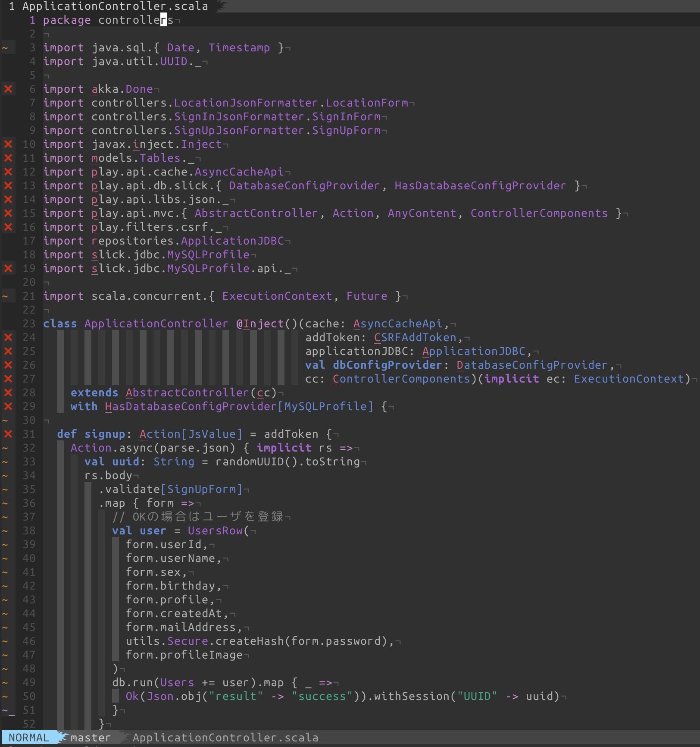This screenshot has width=700, height=747.
Task: Click the error X sign on line 10
Action: 8,144
